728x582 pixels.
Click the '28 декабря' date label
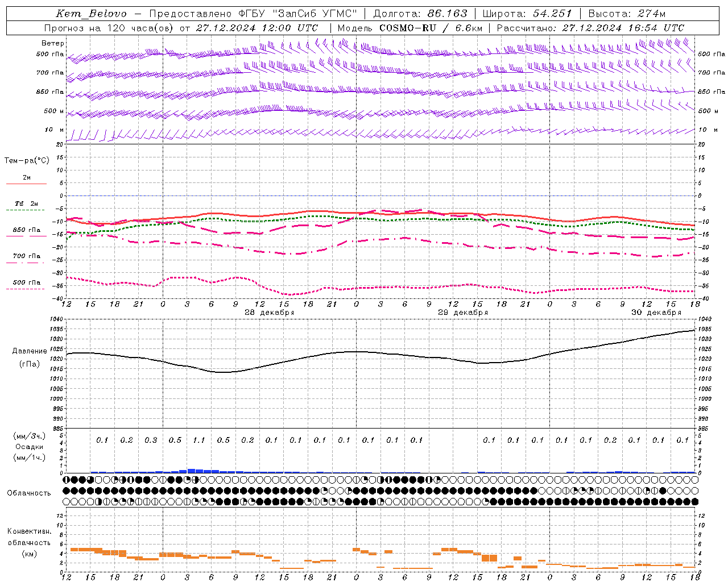tap(269, 313)
